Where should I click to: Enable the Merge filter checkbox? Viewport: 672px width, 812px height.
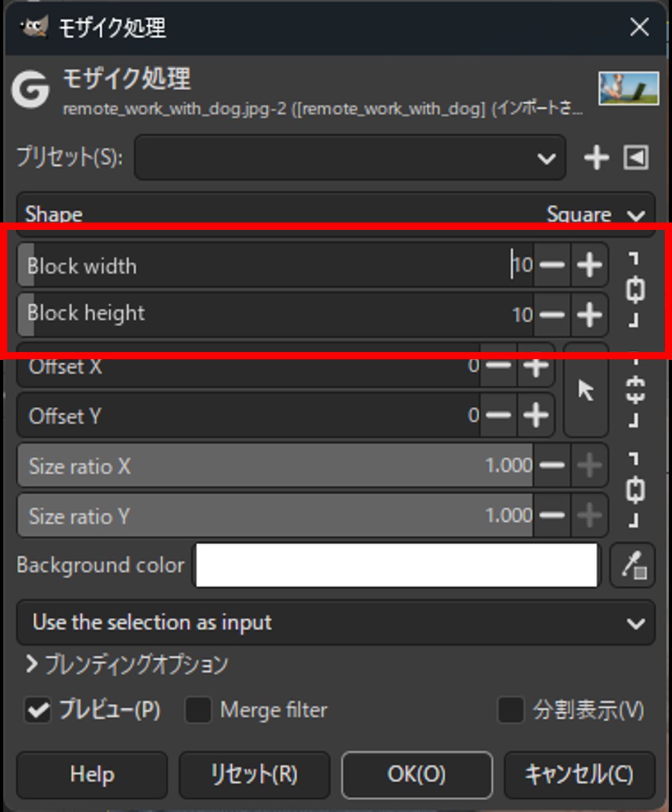(198, 711)
